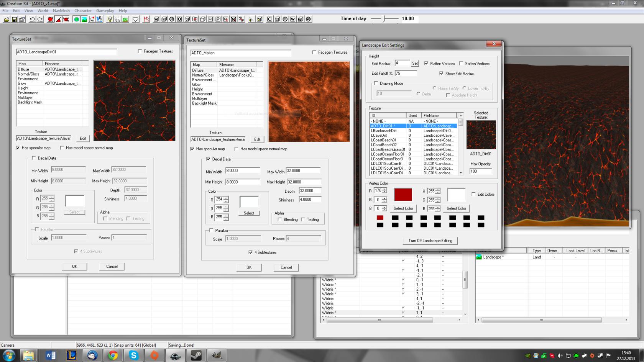Screen dimensions: 644x362
Task: Uncheck Show Edit Radius option
Action: tap(441, 74)
